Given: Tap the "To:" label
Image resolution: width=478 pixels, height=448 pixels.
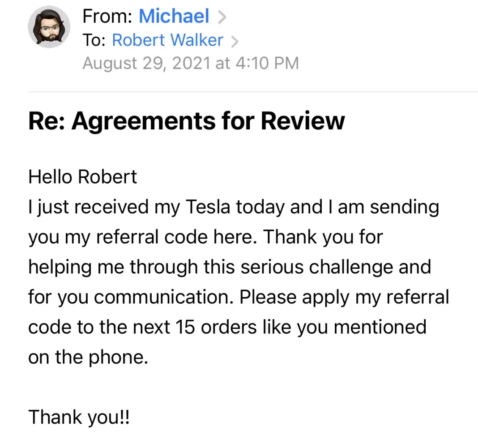Looking at the screenshot, I should [94, 40].
